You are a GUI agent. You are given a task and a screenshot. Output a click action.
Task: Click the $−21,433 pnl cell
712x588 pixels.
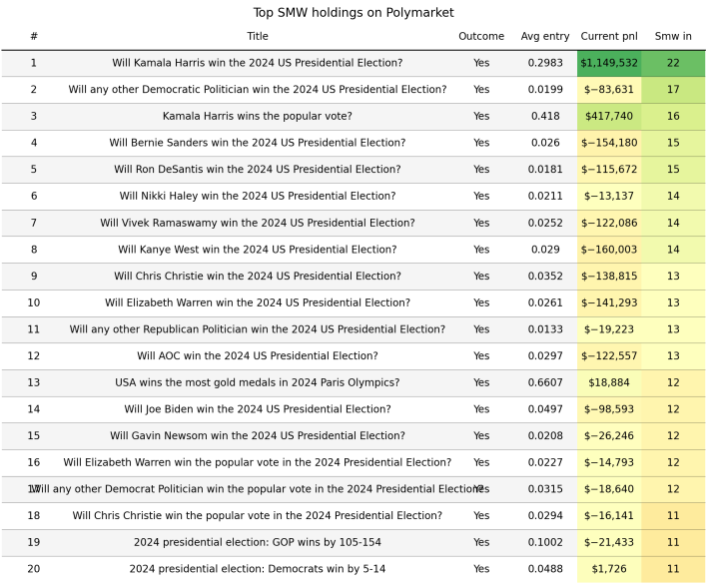609,543
